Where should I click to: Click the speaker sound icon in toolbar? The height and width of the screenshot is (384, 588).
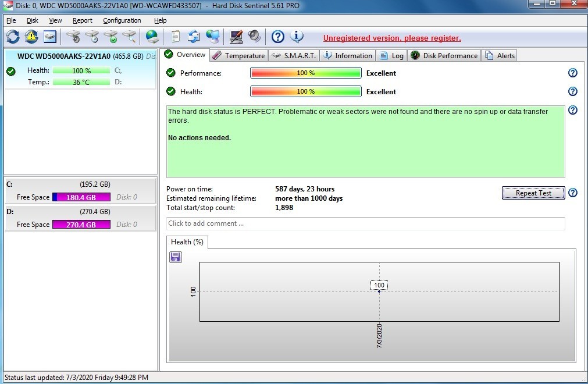coord(254,37)
